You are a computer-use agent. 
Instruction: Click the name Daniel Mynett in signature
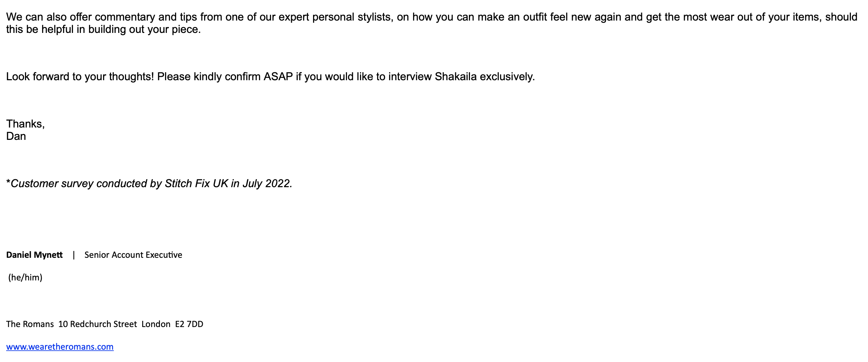pyautogui.click(x=34, y=255)
